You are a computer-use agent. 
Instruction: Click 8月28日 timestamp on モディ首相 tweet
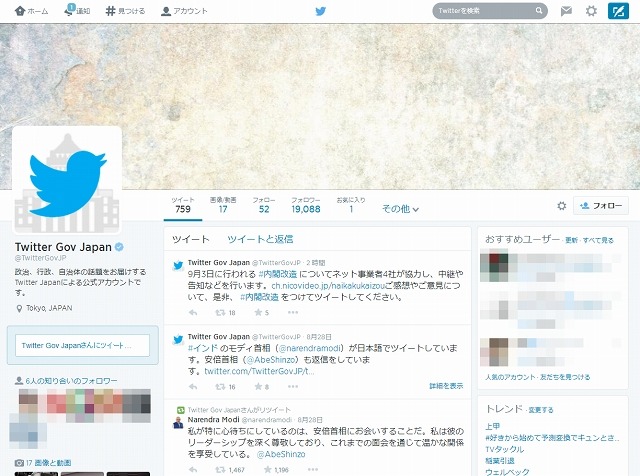319,337
